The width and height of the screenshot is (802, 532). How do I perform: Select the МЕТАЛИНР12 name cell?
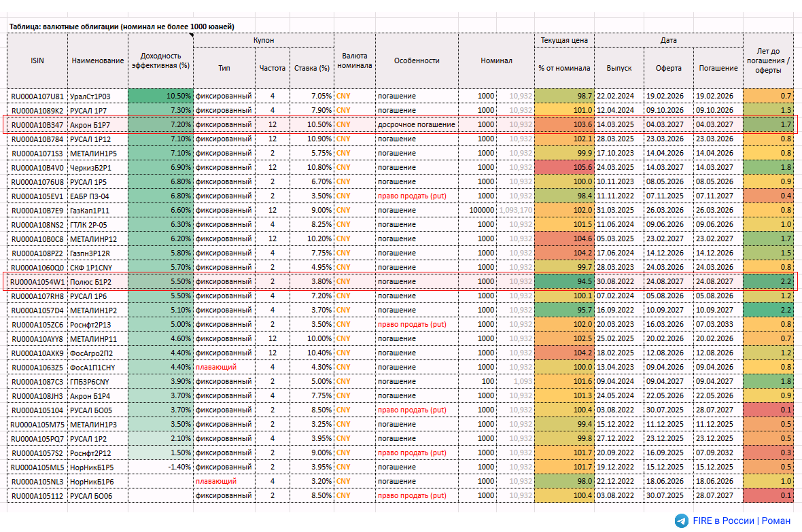98,239
